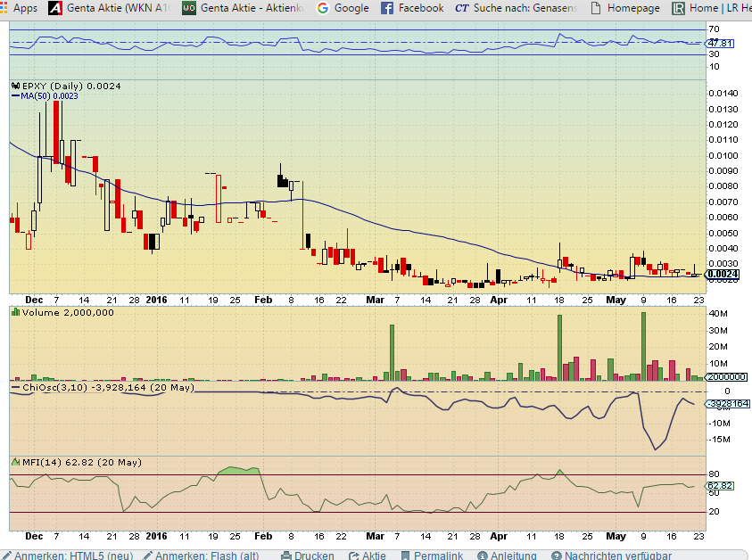Click the Volume 2,000,000 label
This screenshot has height=560, width=752.
pyautogui.click(x=68, y=313)
